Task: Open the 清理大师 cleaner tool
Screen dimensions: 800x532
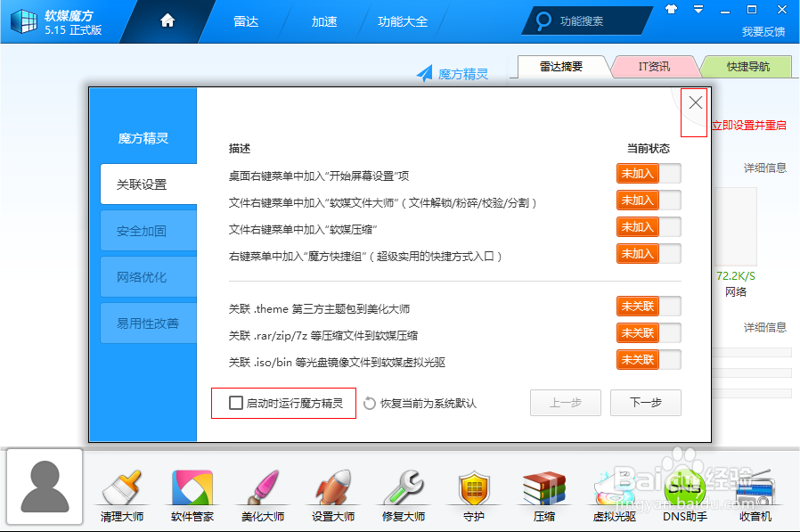Action: 121,495
